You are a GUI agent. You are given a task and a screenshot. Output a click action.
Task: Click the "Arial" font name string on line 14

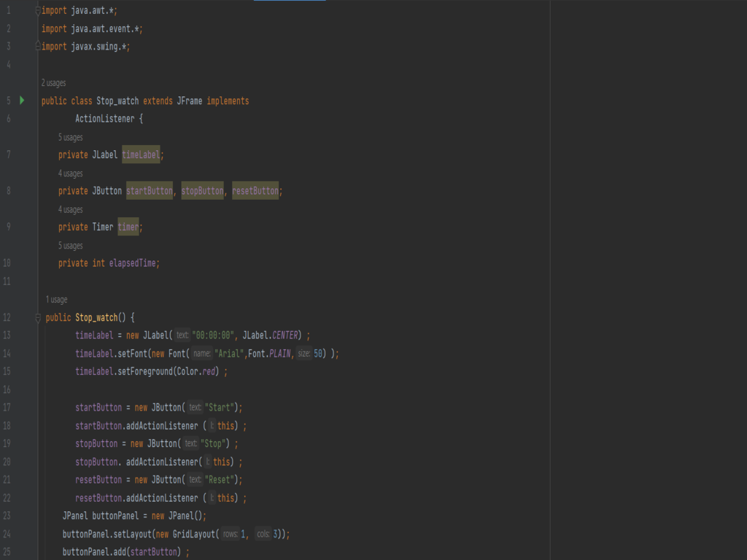[230, 354]
